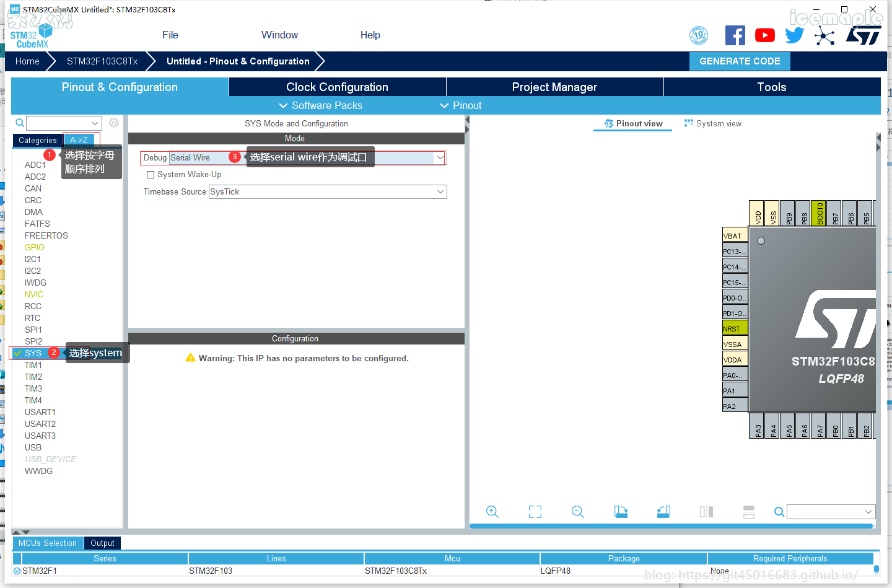Viewport: 892px width, 588px height.
Task: Expand the Software Packs menu
Action: pyautogui.click(x=321, y=105)
